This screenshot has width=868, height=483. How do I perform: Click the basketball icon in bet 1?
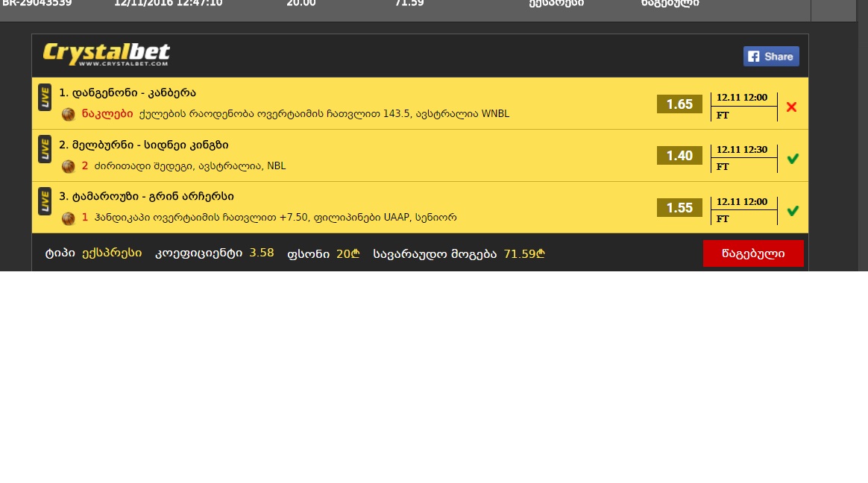point(68,114)
